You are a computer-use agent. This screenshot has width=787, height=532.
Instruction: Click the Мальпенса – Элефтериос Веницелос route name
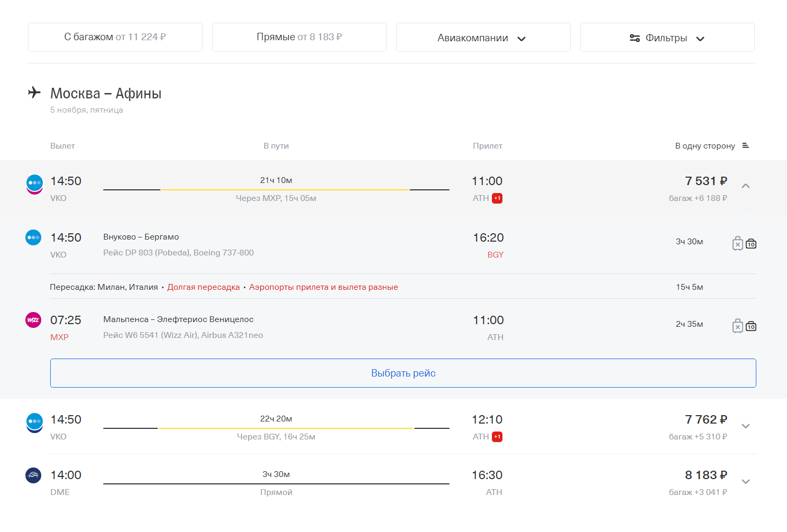(x=178, y=319)
